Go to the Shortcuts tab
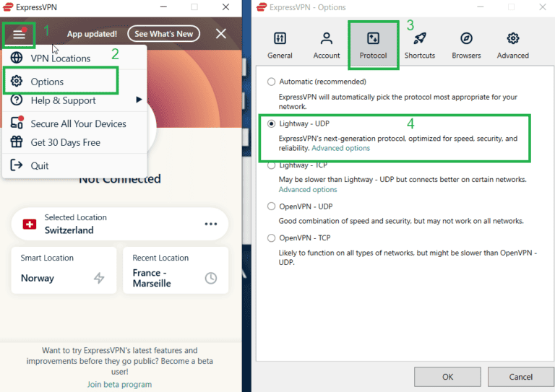The height and width of the screenshot is (392, 555). [420, 45]
